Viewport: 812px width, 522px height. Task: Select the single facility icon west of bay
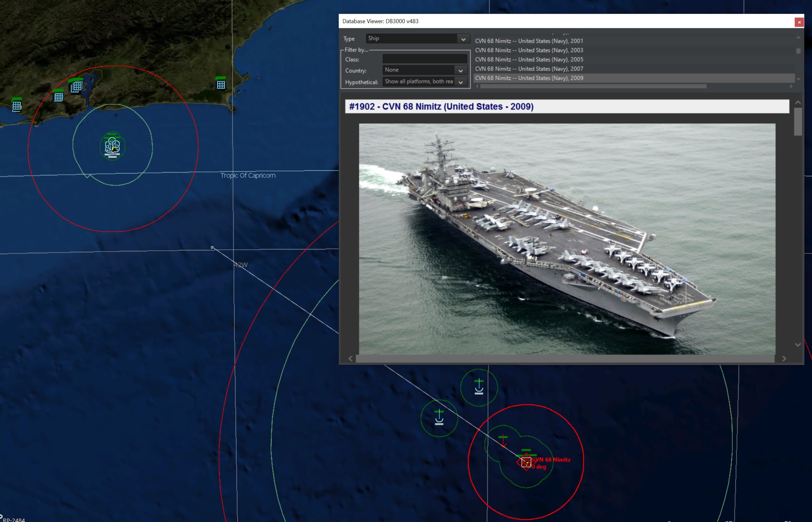(58, 96)
